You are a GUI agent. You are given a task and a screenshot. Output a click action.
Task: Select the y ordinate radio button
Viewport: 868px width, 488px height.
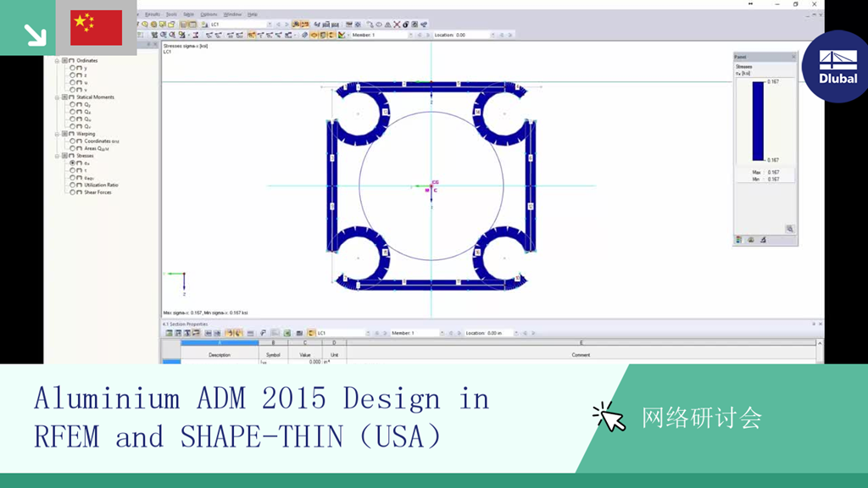click(72, 68)
